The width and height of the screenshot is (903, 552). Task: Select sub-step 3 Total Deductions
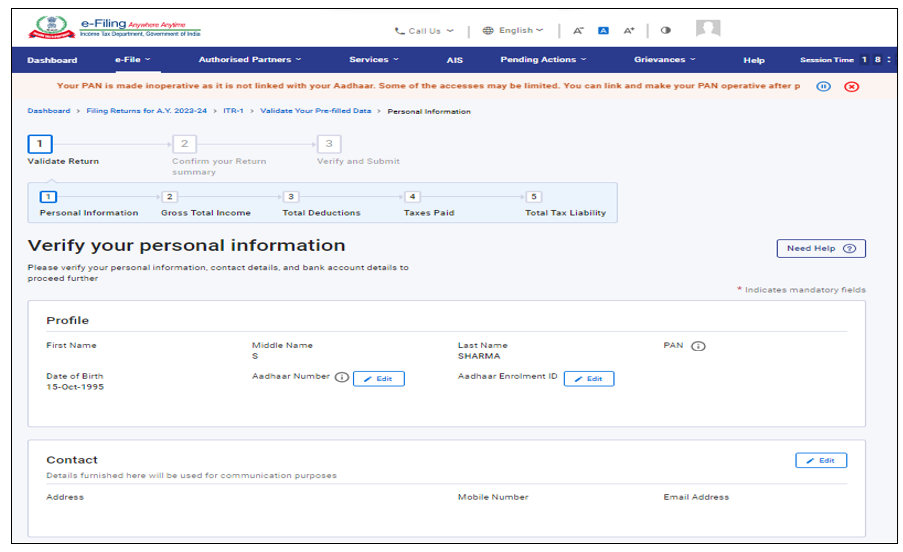[x=291, y=197]
